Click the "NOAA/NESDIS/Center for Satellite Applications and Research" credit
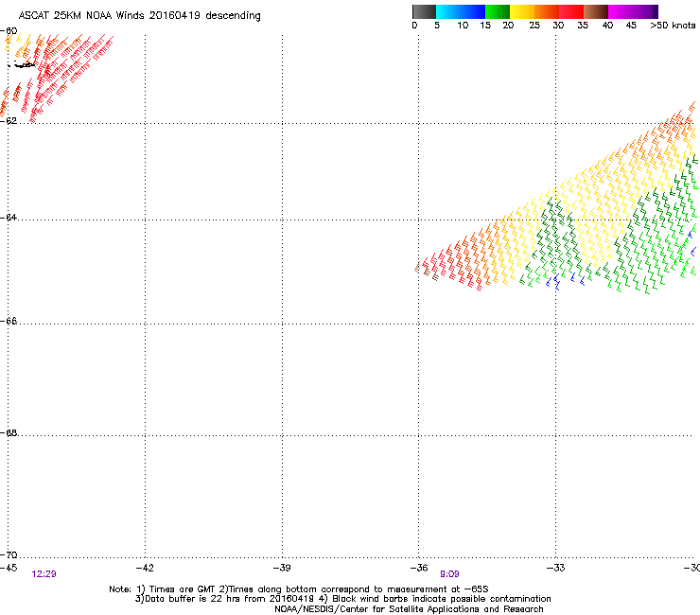 409,609
